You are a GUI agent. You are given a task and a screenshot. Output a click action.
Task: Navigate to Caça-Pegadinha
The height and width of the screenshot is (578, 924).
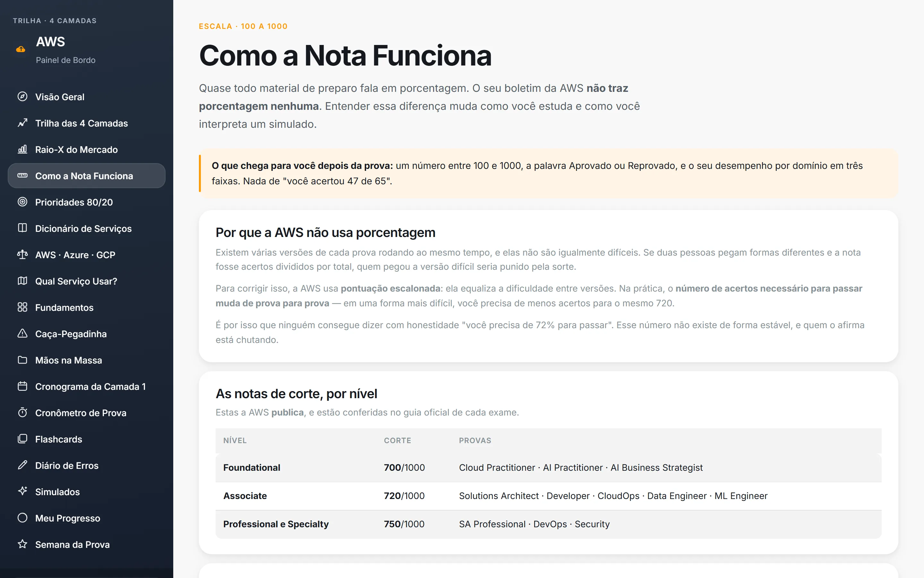point(87,334)
